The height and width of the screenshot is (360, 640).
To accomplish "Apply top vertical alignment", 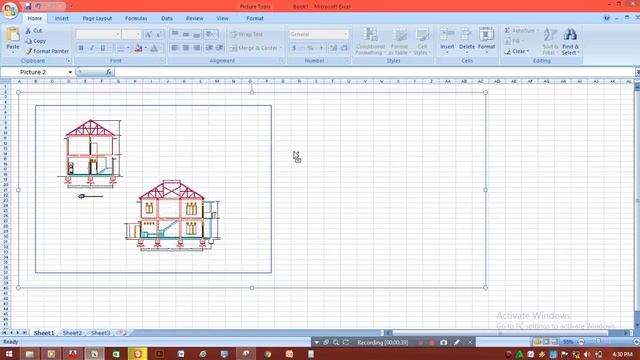I will [x=175, y=34].
